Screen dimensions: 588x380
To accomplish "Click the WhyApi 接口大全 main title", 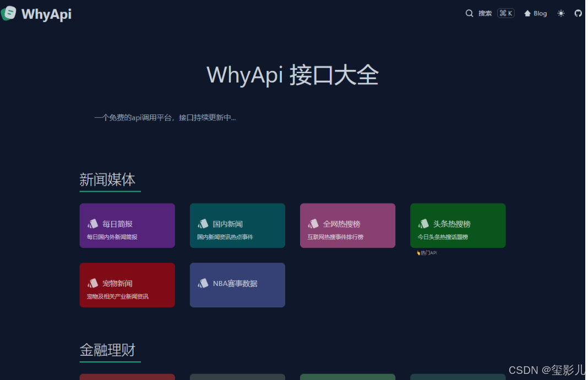I will coord(292,75).
